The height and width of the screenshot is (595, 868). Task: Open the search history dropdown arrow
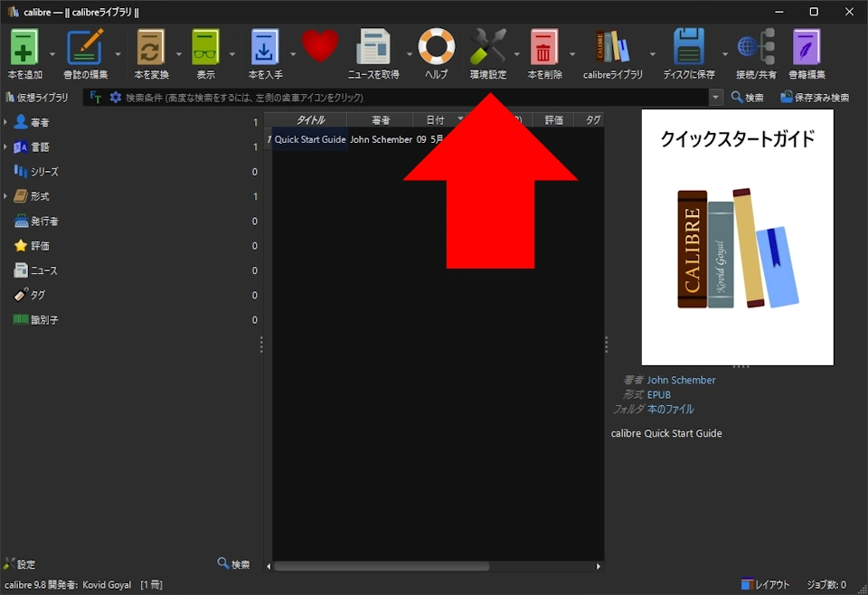click(716, 98)
